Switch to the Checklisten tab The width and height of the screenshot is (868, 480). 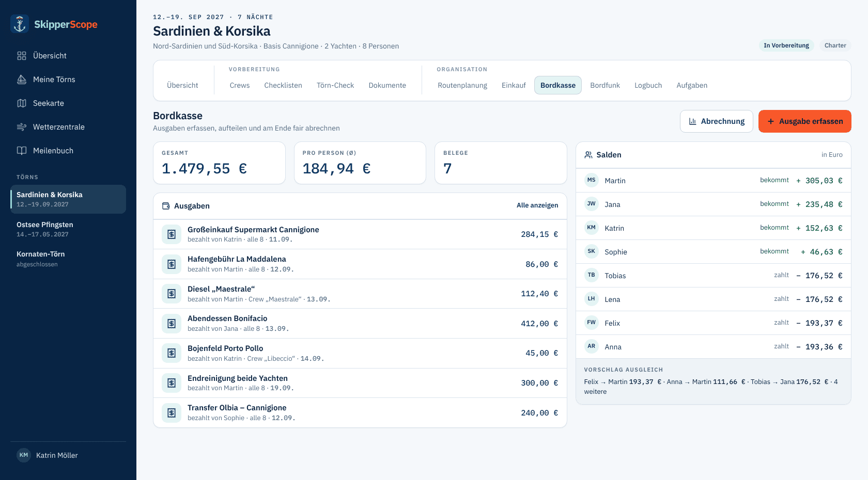tap(283, 85)
